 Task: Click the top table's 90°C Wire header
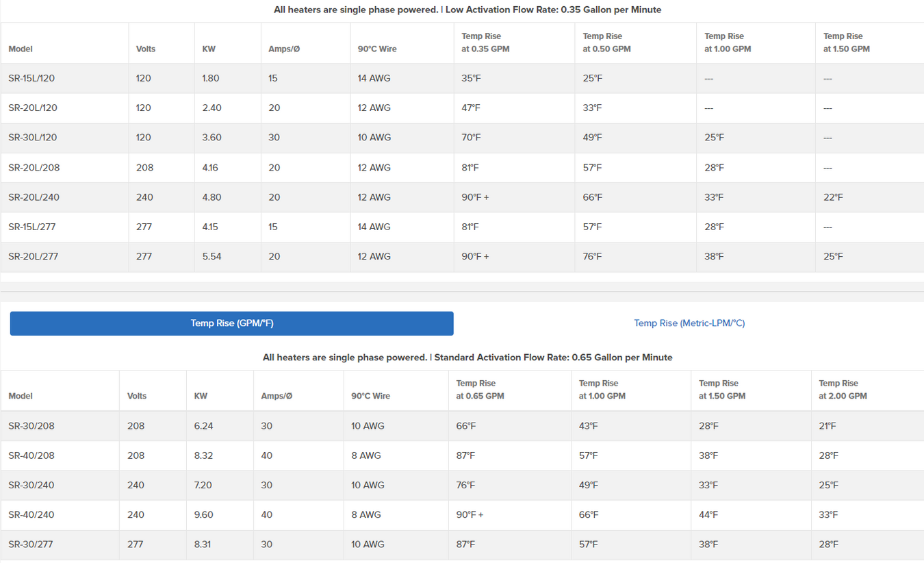point(376,49)
